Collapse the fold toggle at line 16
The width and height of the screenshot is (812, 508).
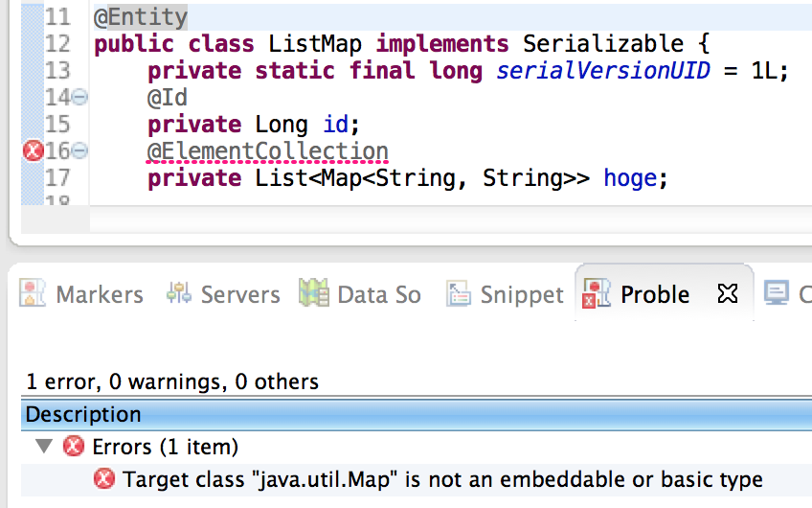(79, 150)
